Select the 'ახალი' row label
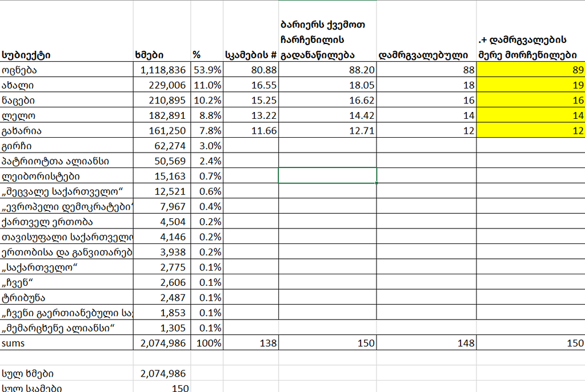Screen dimensions: 585x392 pos(66,85)
